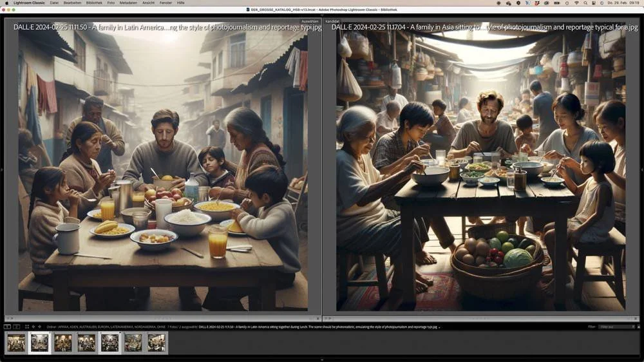644x362 pixels.
Task: Click the Ordner source path text in filmstrip bar
Action: tap(106, 327)
